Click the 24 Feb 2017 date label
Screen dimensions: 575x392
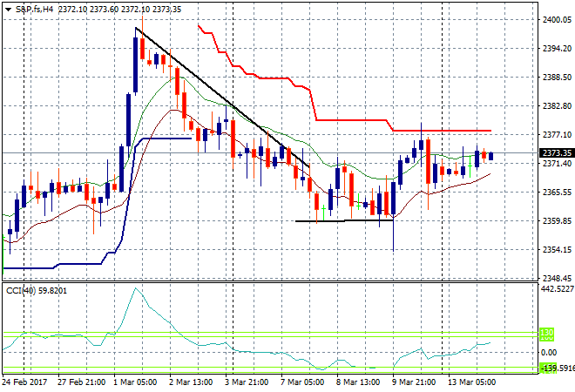pos(24,382)
